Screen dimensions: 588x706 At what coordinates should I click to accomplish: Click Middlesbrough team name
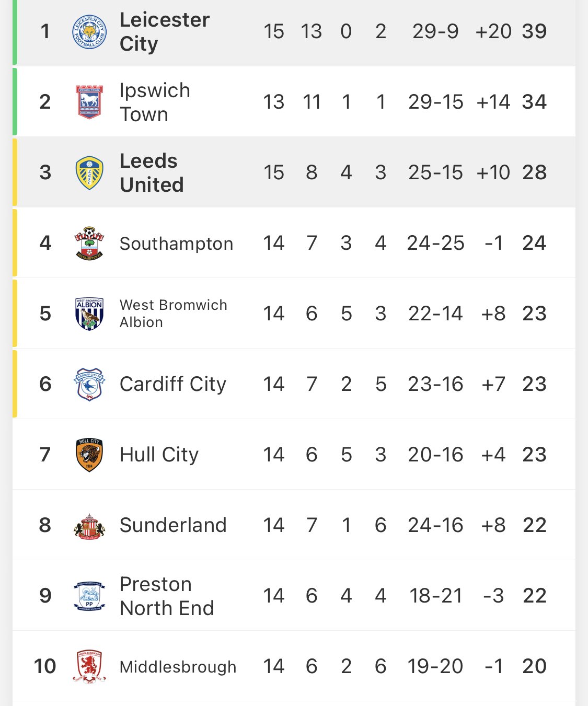click(178, 667)
